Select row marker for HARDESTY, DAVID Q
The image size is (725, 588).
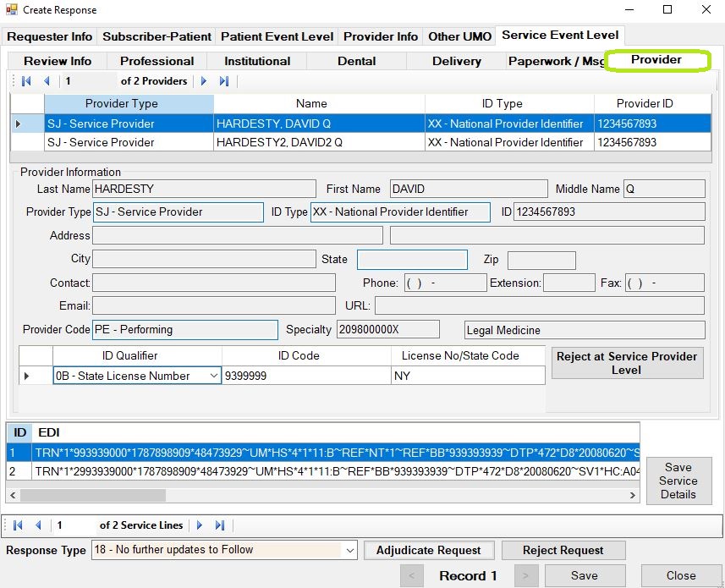coord(27,124)
